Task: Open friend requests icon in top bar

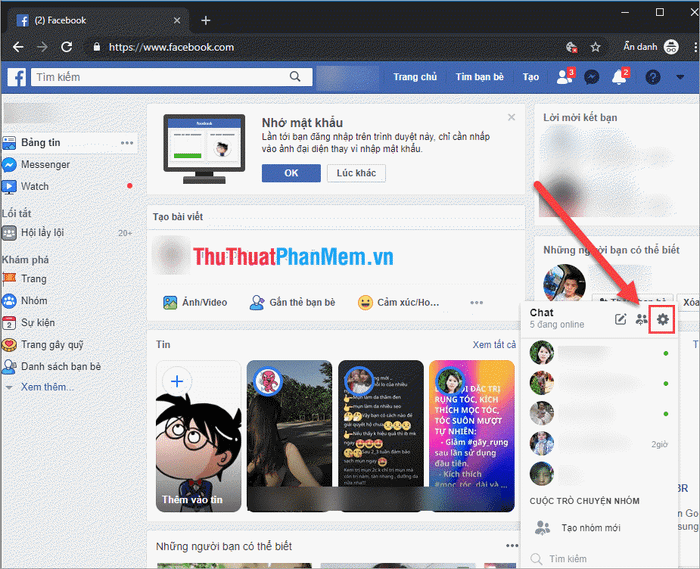Action: pyautogui.click(x=563, y=77)
